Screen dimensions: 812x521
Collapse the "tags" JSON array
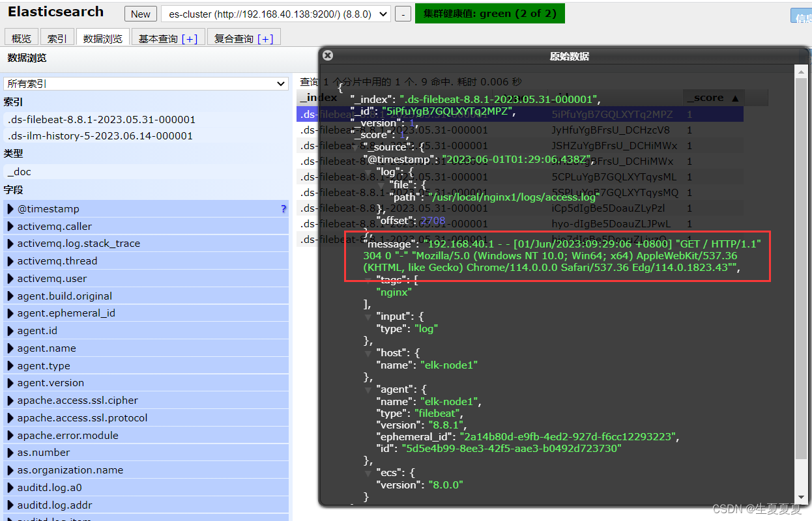[368, 280]
